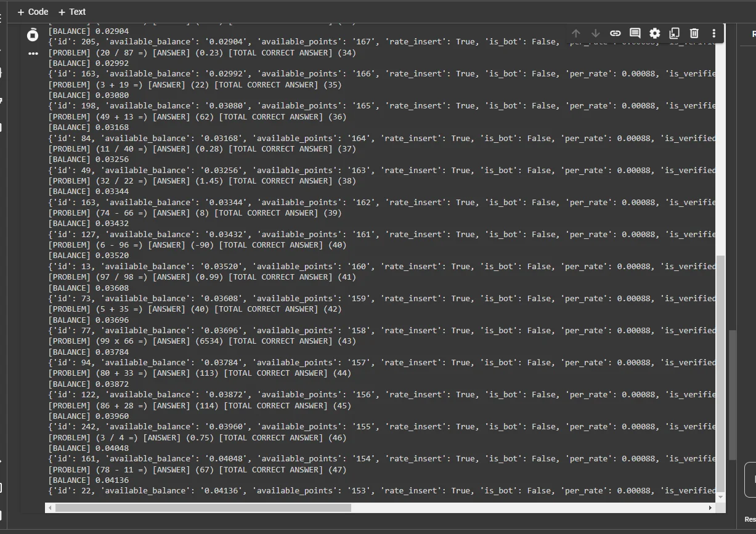This screenshot has width=756, height=534.
Task: Delete the cell with trash icon
Action: (694, 33)
